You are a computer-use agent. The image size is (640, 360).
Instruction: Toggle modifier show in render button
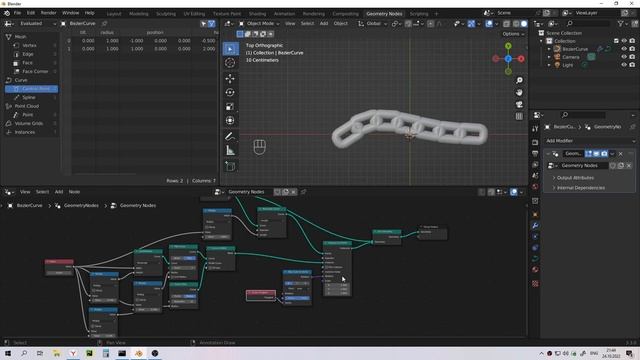tap(604, 154)
